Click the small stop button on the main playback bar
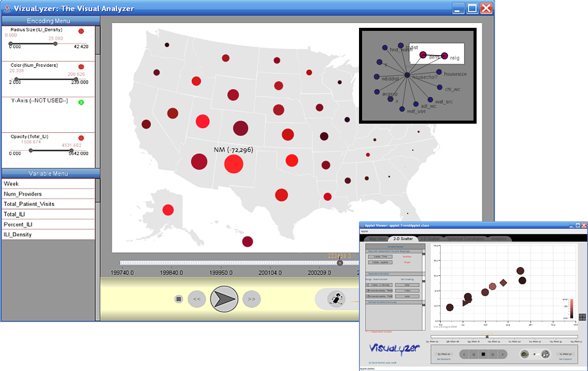 (x=178, y=299)
